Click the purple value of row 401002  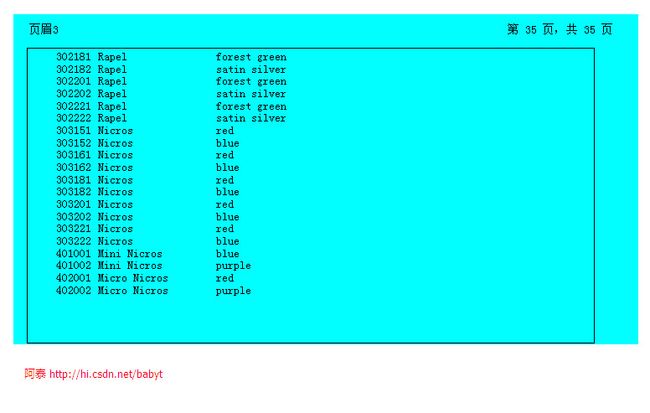(x=233, y=266)
